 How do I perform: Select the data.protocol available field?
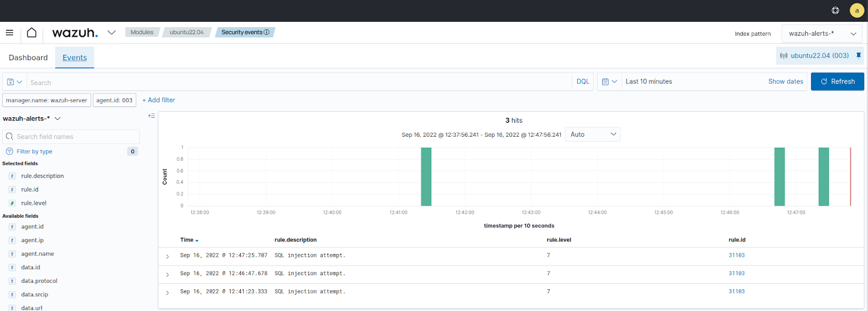point(39,281)
